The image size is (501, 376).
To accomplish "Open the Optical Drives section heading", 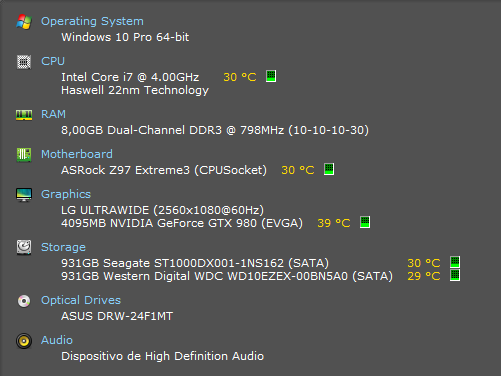I will (x=81, y=300).
